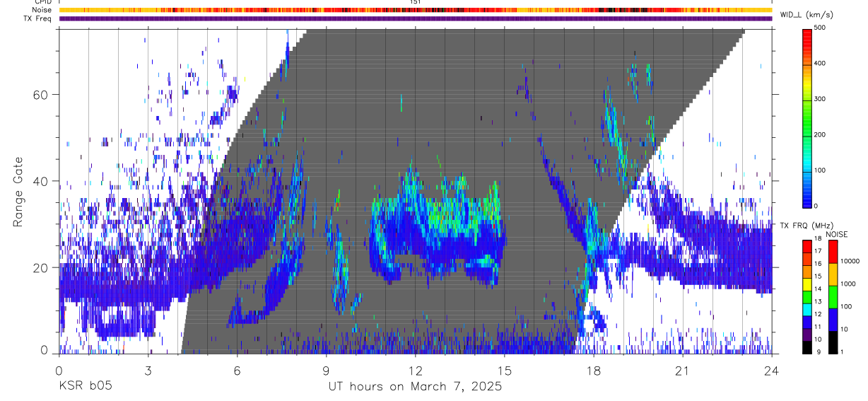Click the NOISE color scale bar
Viewport: 868px width, 401px height.
[x=833, y=296]
